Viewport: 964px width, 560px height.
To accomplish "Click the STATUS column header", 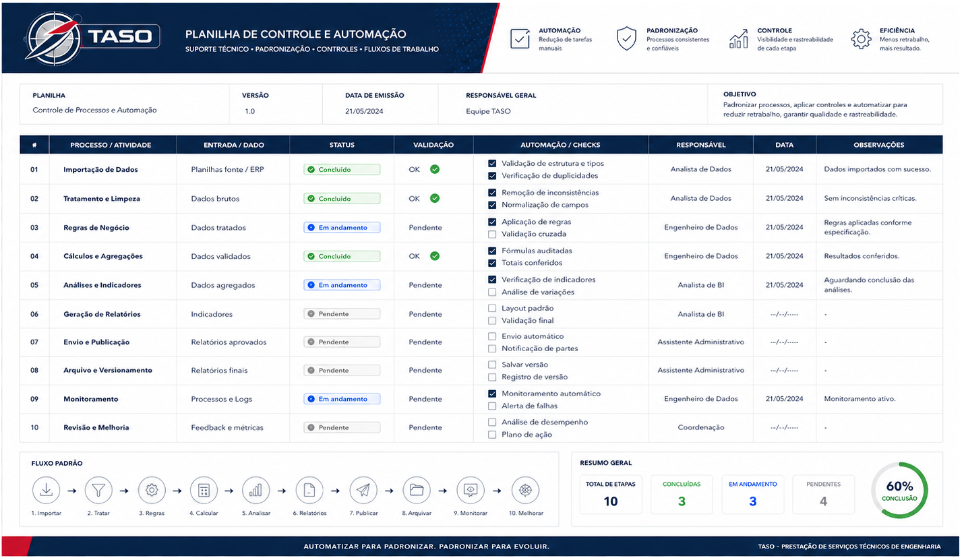I will tap(342, 145).
